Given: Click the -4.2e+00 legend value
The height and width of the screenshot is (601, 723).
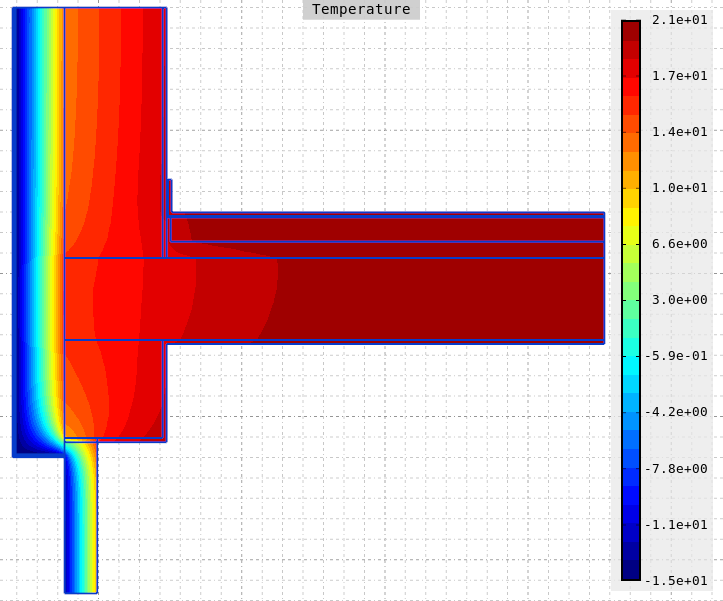Looking at the screenshot, I should [676, 412].
